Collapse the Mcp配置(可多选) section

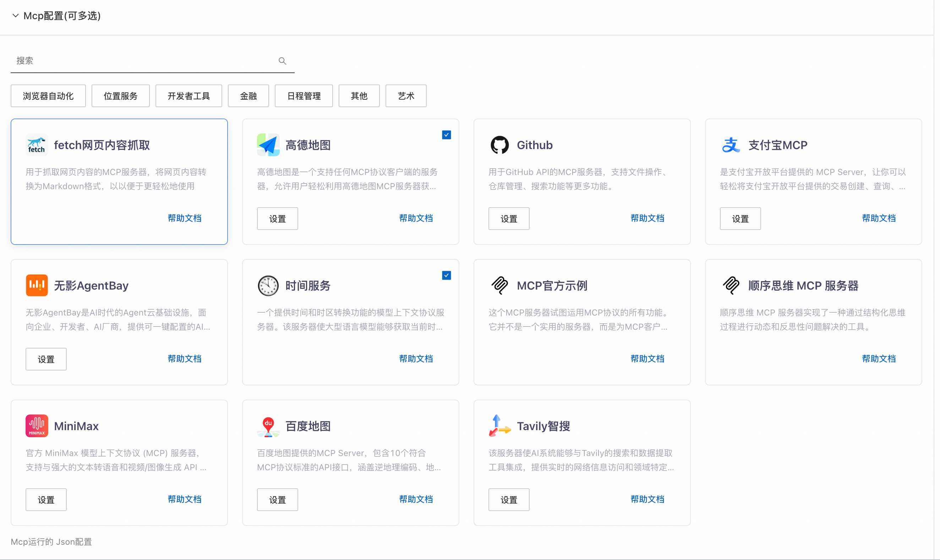pyautogui.click(x=16, y=16)
